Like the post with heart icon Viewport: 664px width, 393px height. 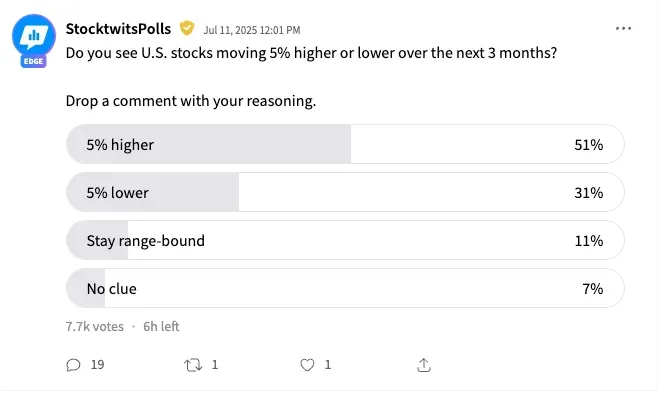click(x=307, y=365)
